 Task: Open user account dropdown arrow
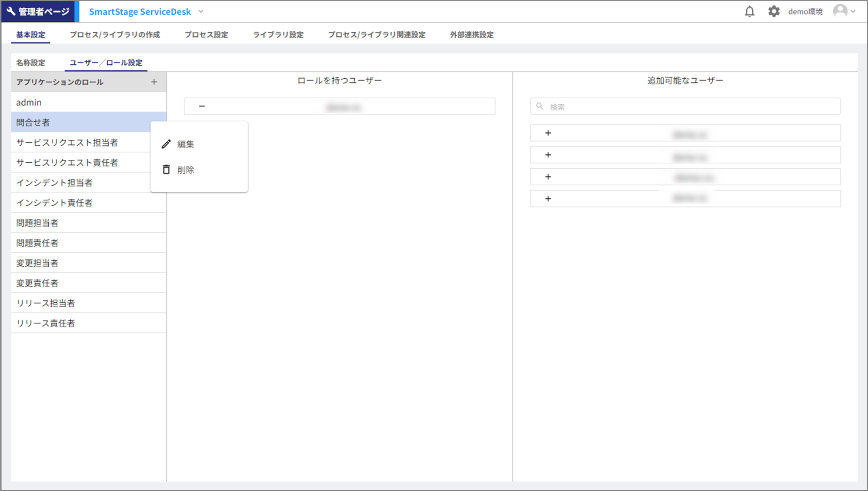point(853,11)
